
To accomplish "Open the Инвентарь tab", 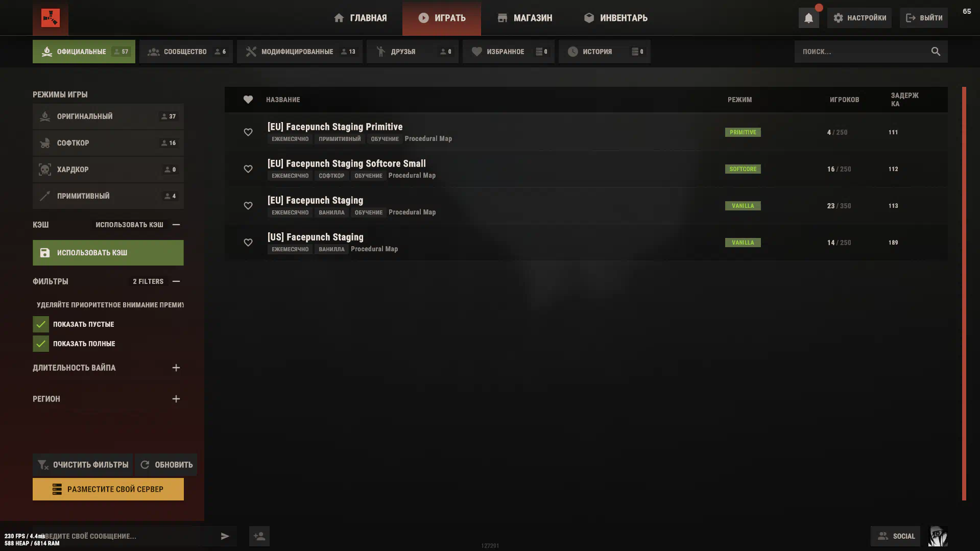I will [615, 18].
